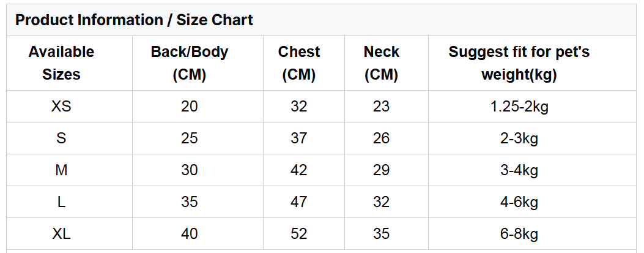Select the Available Sizes column header

pos(61,63)
